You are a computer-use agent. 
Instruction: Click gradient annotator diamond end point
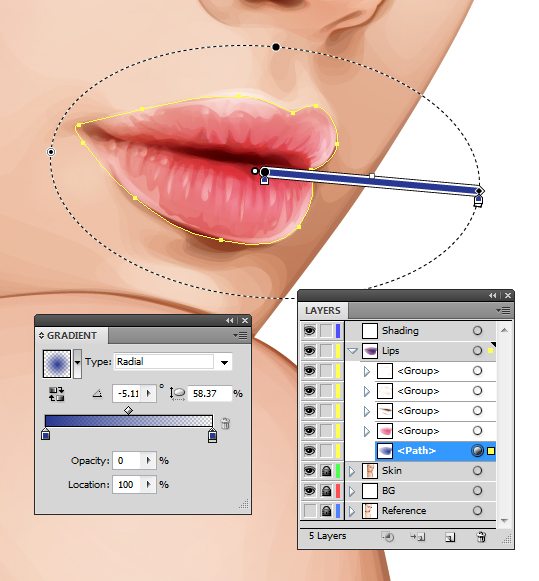point(479,191)
